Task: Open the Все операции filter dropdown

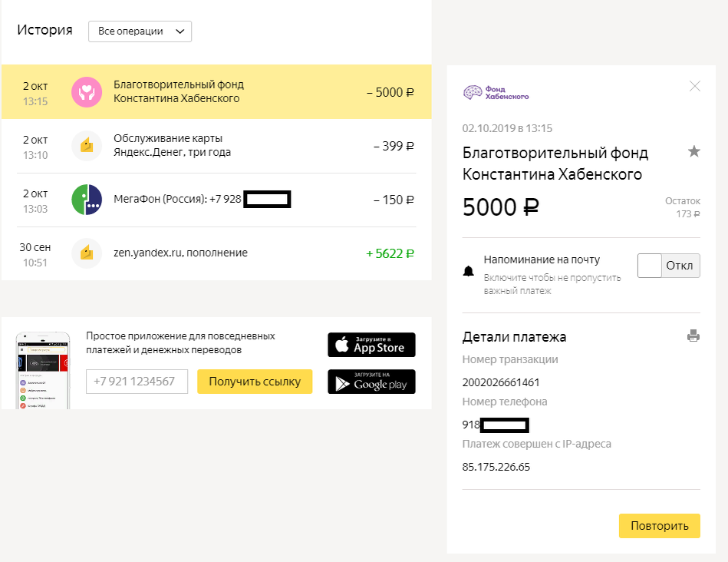Action: (x=140, y=31)
